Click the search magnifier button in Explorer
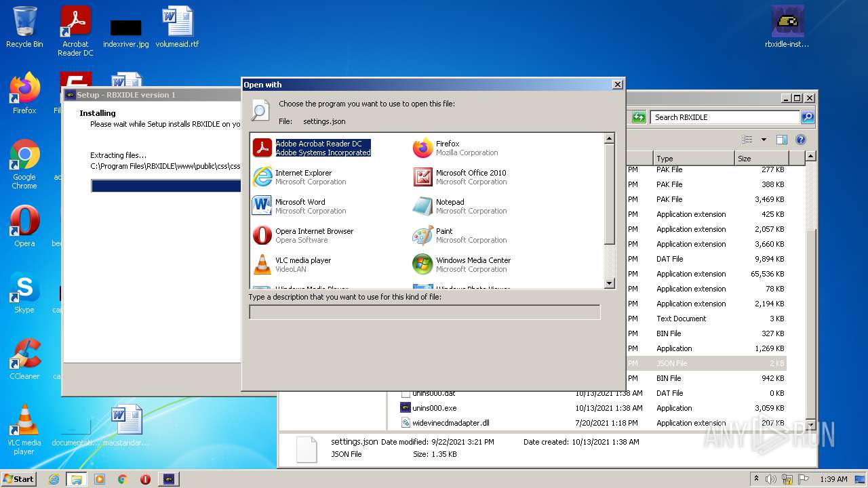 808,117
